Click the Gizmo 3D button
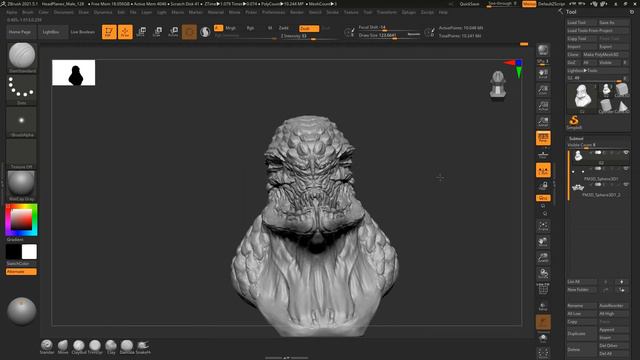 point(189,32)
